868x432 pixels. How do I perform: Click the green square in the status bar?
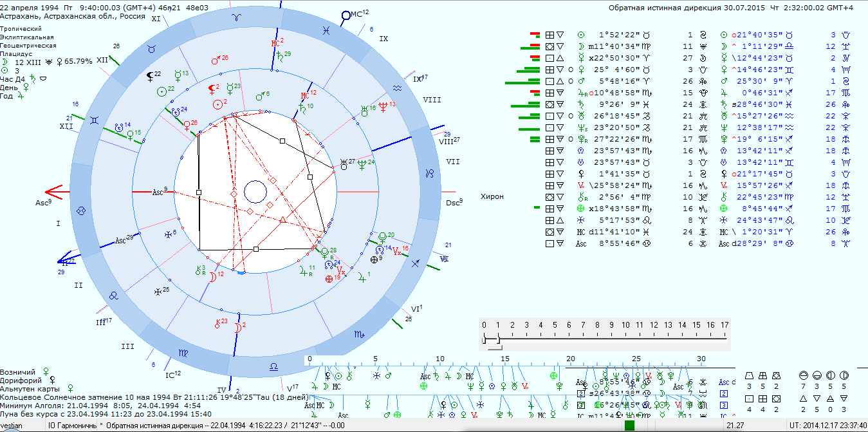point(629,426)
